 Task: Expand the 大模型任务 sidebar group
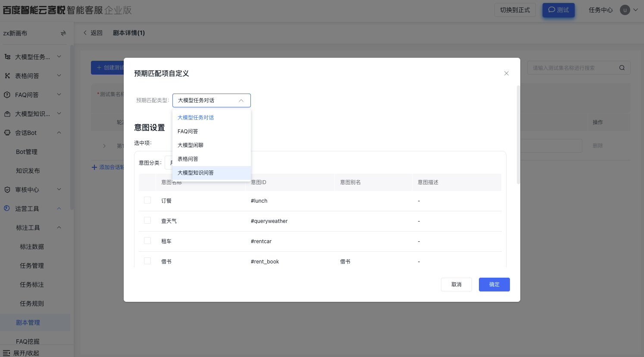(59, 56)
